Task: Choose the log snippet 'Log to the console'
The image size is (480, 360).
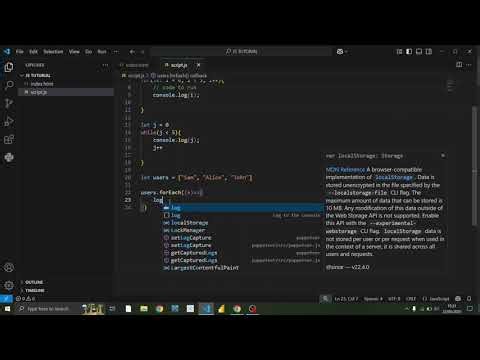Action: [x=242, y=215]
